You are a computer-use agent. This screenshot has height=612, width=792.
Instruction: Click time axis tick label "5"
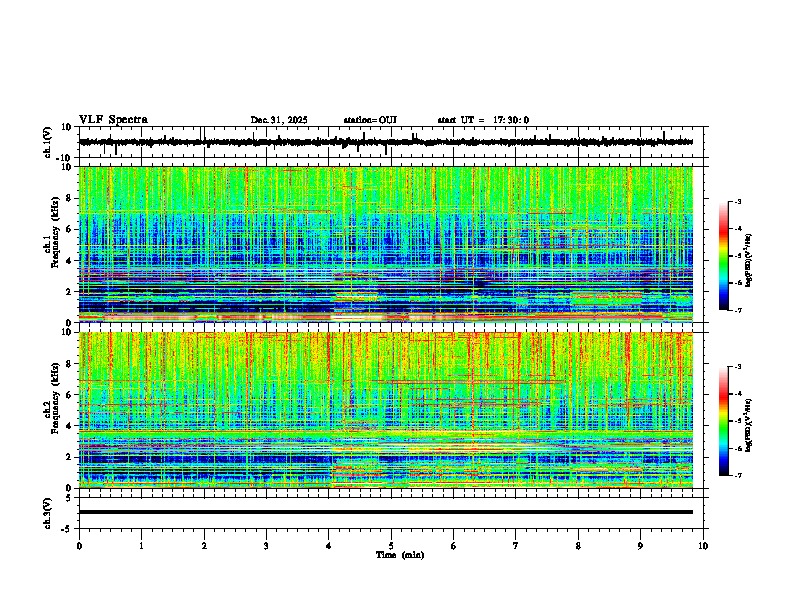pyautogui.click(x=391, y=546)
